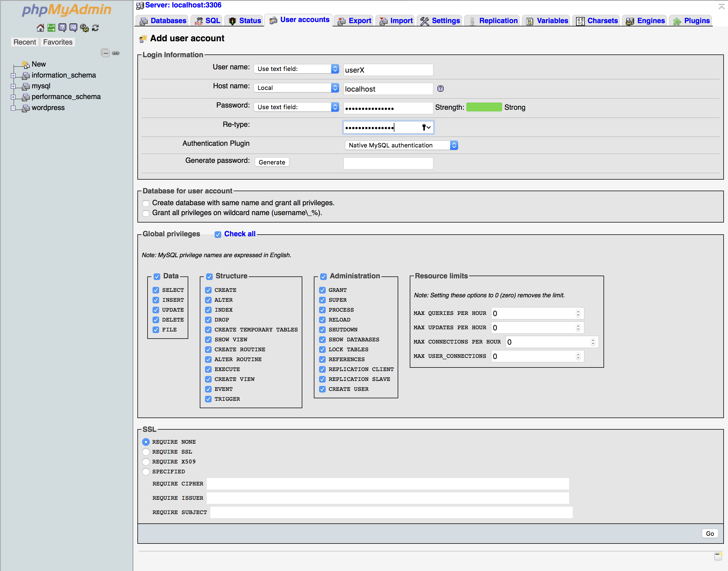This screenshot has width=728, height=571.
Task: Enable Grant all privileges on wildcard name
Action: click(146, 213)
